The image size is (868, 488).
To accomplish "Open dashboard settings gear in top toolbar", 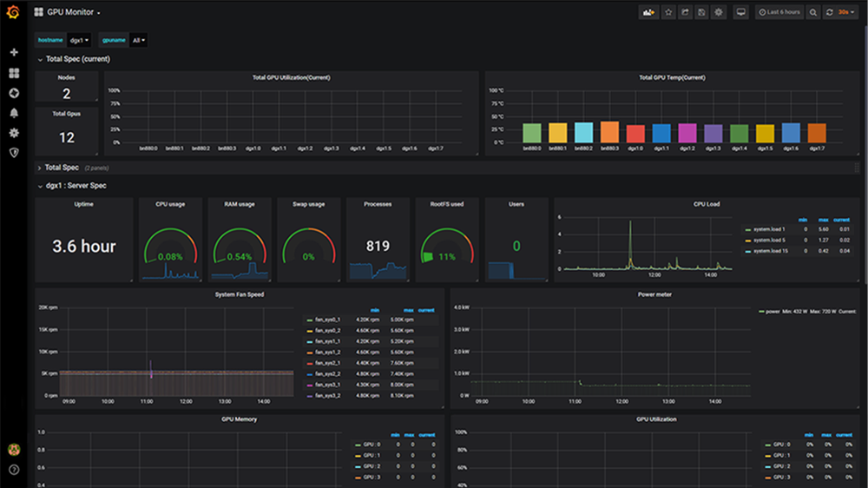I will [x=718, y=12].
